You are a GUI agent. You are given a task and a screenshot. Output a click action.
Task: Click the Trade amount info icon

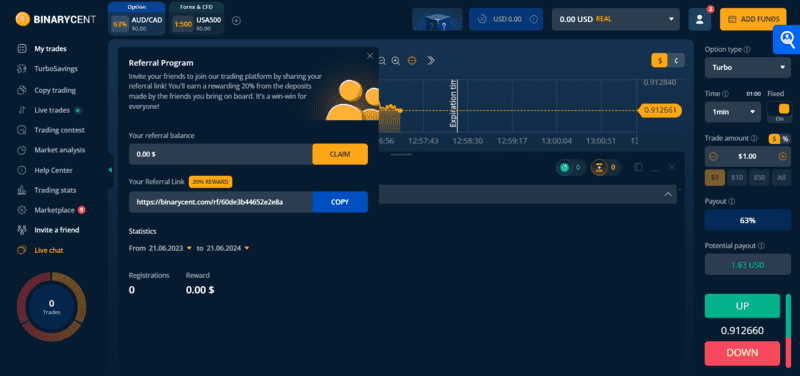pos(754,138)
